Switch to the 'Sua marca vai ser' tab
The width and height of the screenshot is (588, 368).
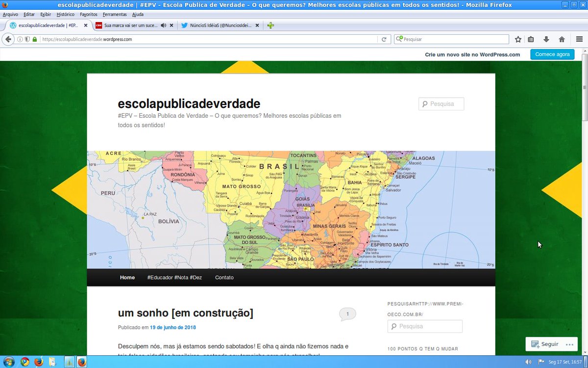coord(135,26)
